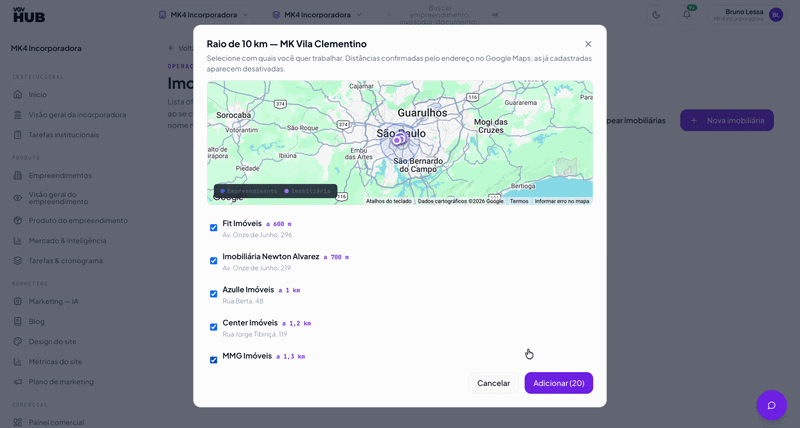800x428 pixels.
Task: Click the Voltar back arrow
Action: point(171,48)
